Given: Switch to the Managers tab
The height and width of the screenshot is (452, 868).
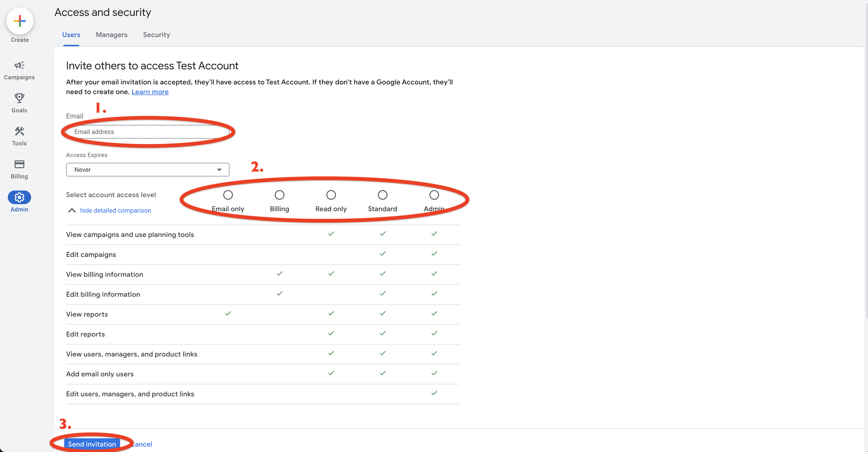Looking at the screenshot, I should click(x=111, y=34).
